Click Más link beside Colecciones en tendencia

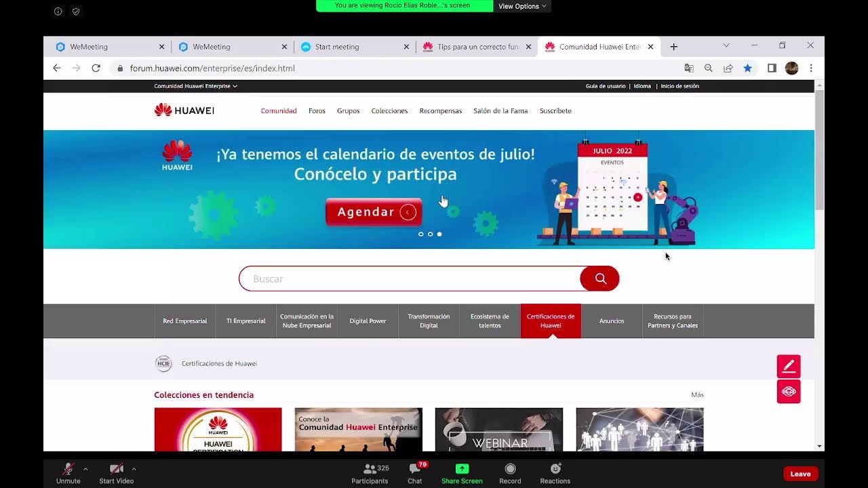point(697,394)
